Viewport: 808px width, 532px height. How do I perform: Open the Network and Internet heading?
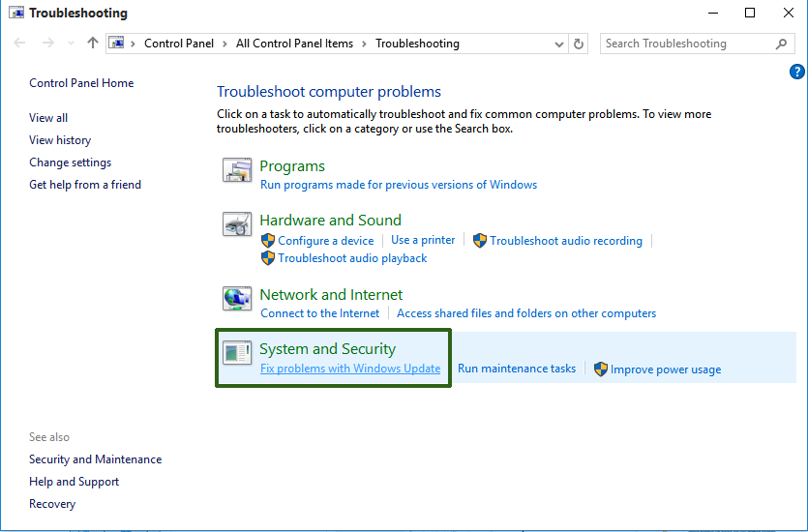[331, 295]
